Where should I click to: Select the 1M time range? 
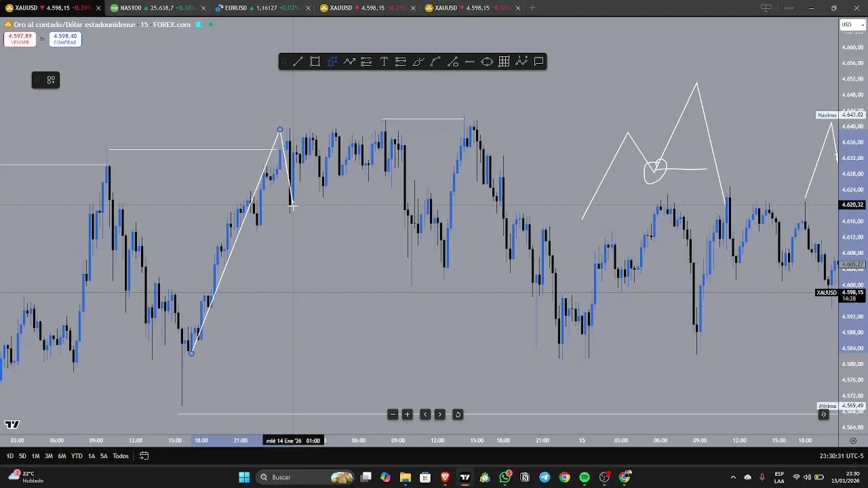[35, 456]
